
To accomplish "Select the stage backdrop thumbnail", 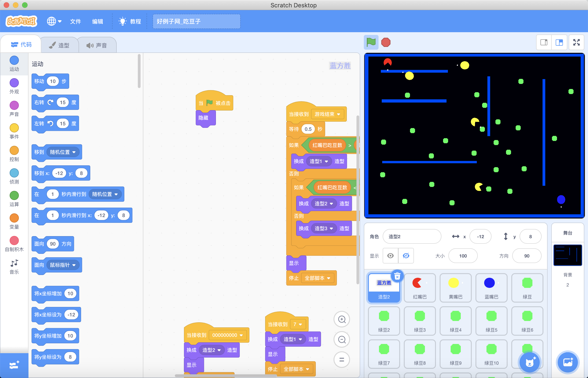I will pos(568,255).
